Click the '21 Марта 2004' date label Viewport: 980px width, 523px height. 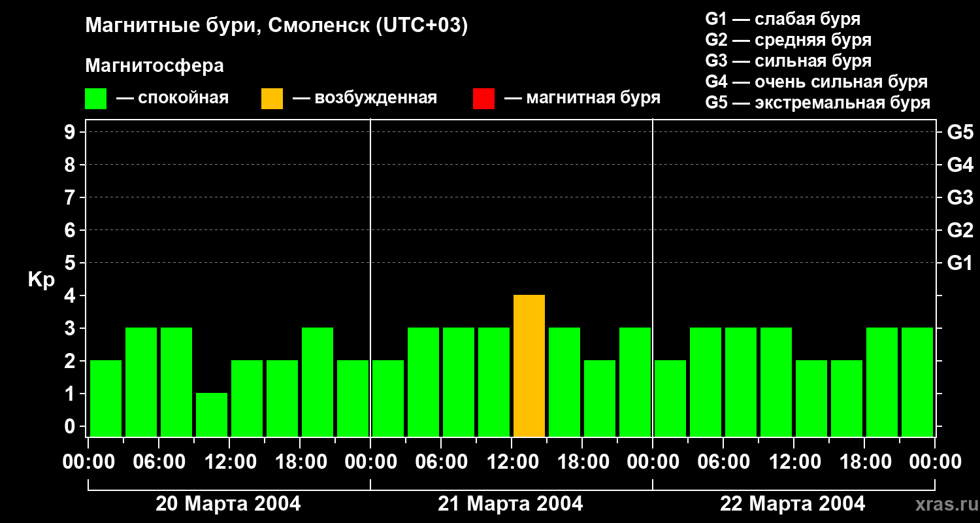(510, 504)
